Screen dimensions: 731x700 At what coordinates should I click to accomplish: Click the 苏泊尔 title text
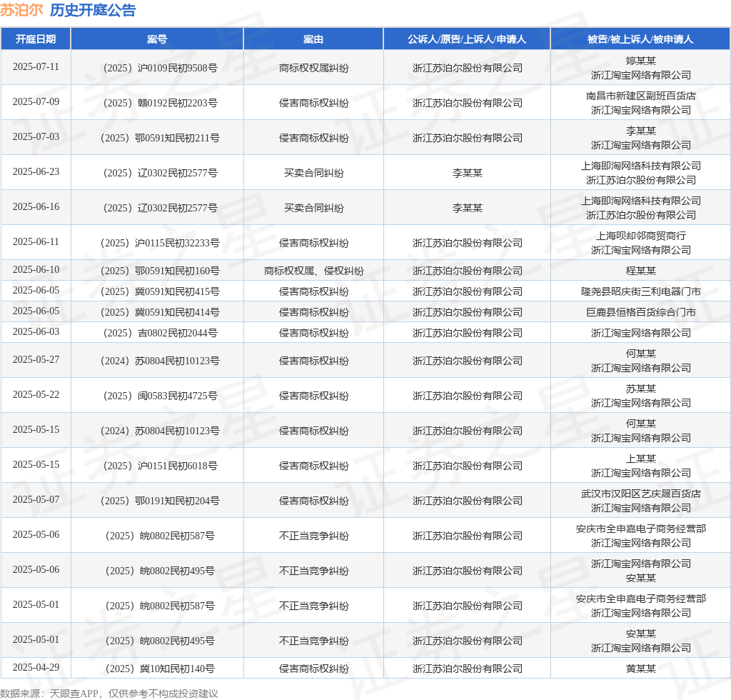(x=21, y=10)
